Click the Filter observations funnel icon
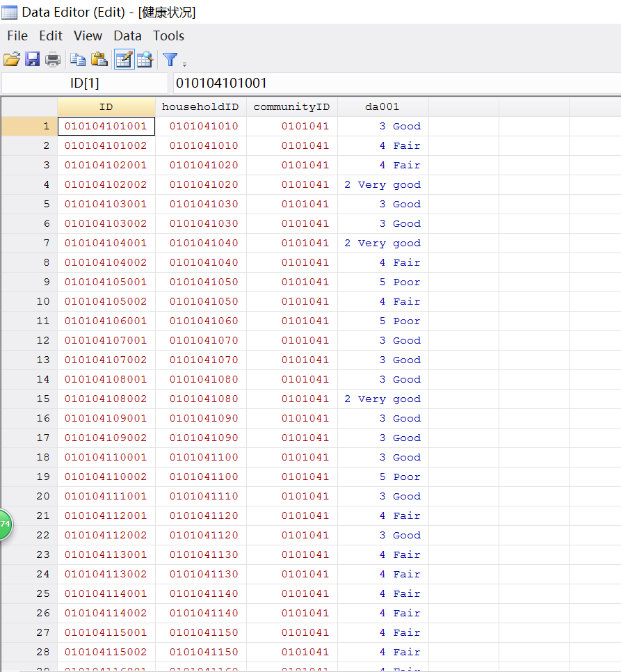 (x=170, y=60)
